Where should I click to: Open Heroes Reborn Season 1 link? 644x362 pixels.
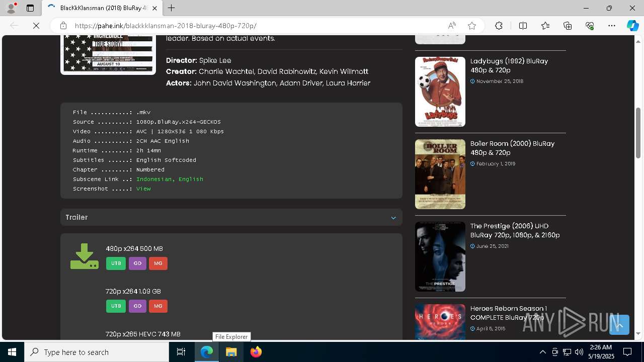point(509,313)
